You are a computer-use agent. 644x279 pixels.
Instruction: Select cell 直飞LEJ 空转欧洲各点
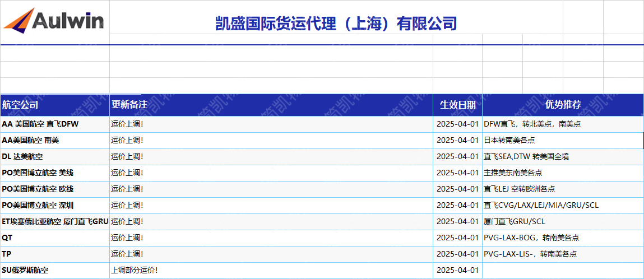click(563, 189)
